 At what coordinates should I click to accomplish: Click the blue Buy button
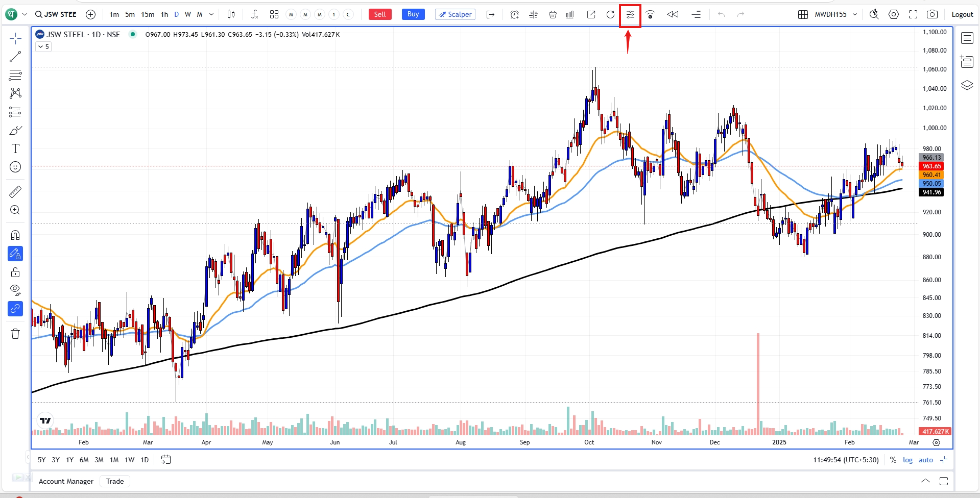point(413,14)
